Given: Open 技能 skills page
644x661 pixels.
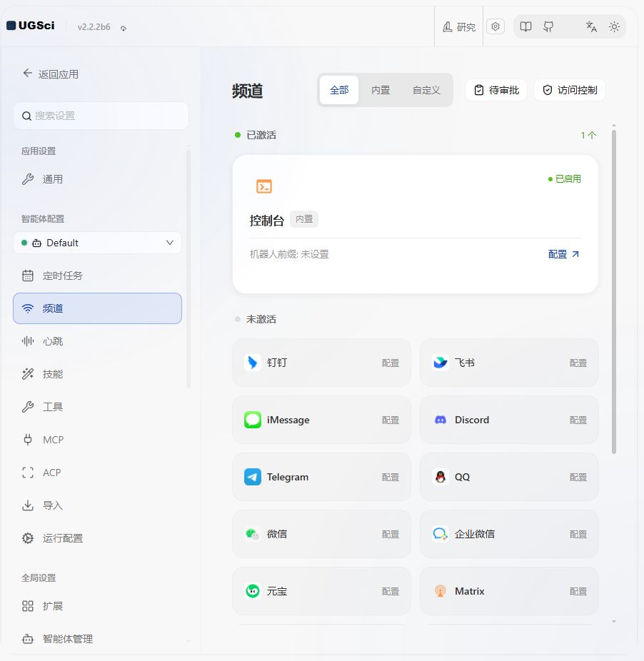Looking at the screenshot, I should (97, 374).
